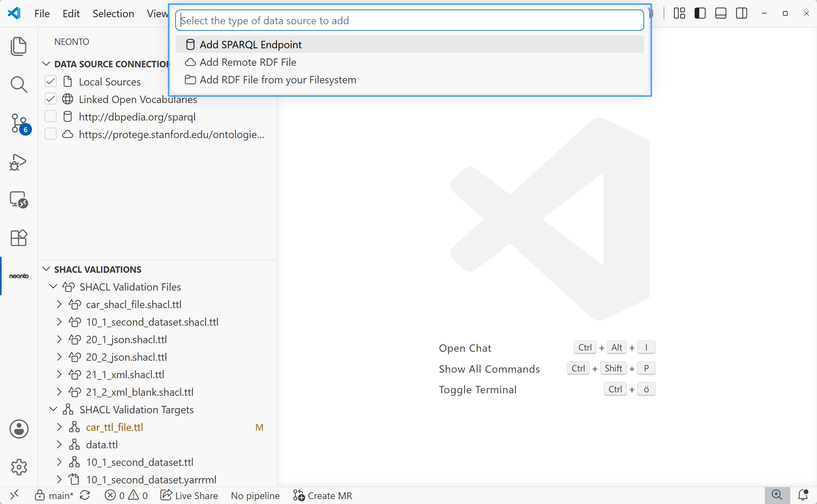Open the Extensions view
The height and width of the screenshot is (504, 817).
[x=19, y=238]
